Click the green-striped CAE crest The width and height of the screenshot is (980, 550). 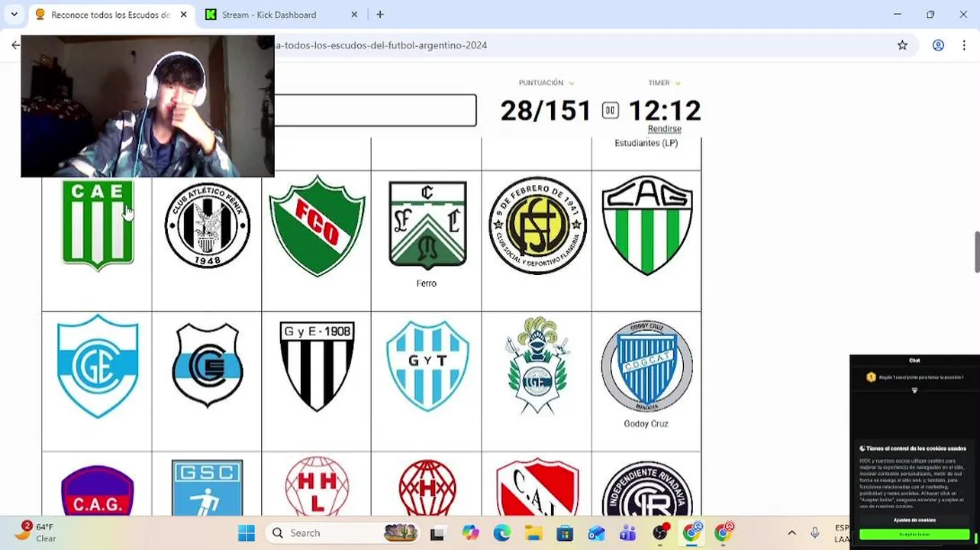97,225
